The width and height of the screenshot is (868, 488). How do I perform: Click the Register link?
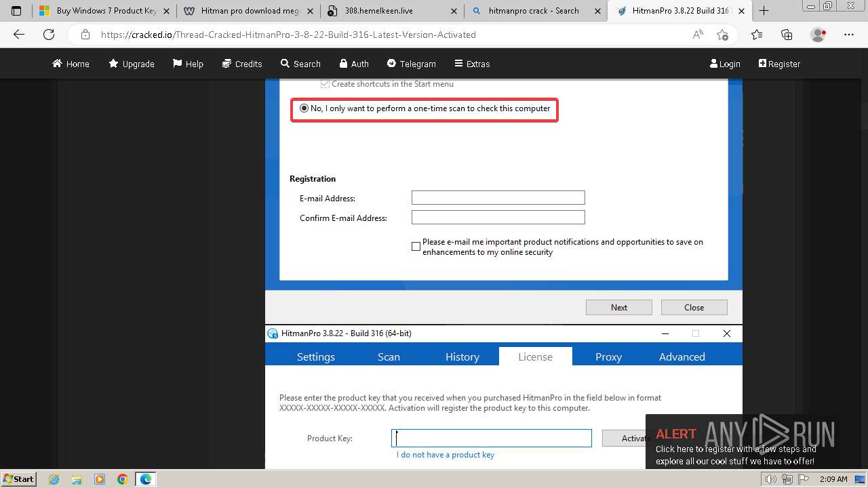(779, 64)
